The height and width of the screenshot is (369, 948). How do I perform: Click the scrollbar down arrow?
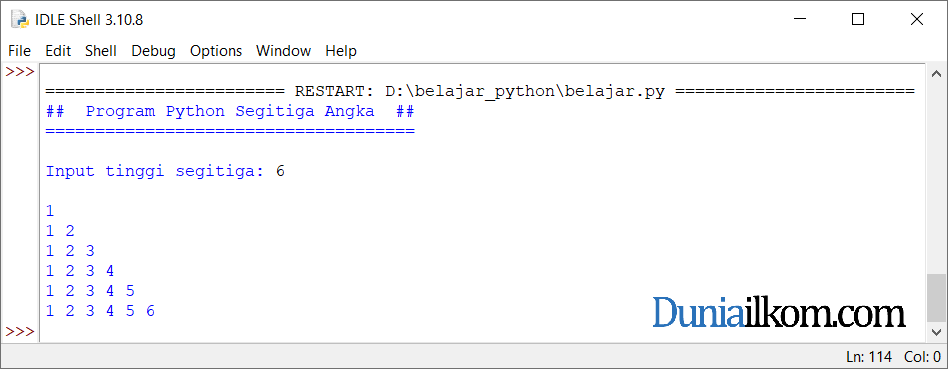936,331
